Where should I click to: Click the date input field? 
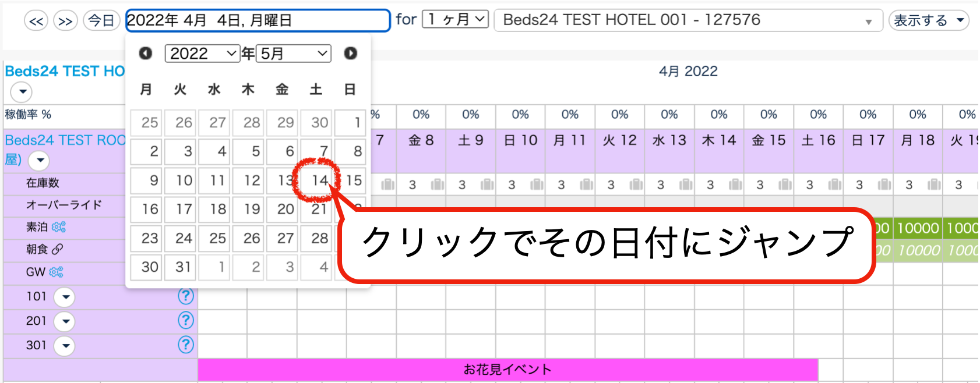coord(258,20)
